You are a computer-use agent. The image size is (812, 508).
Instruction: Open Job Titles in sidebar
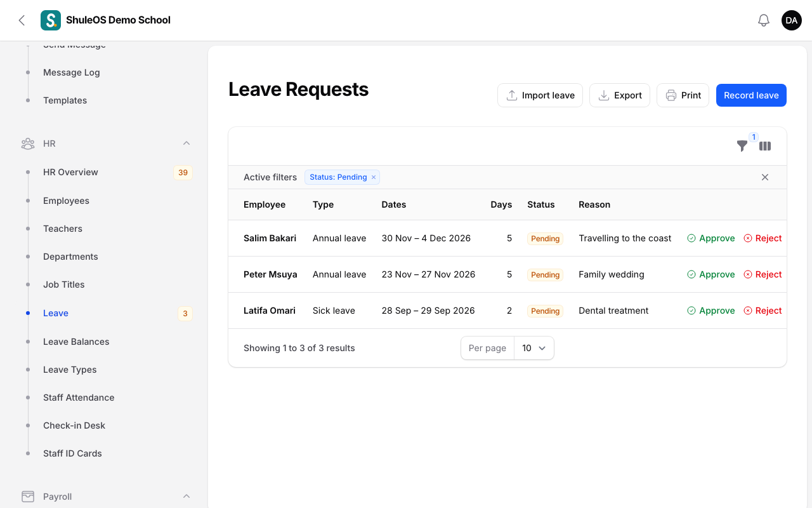pos(63,284)
